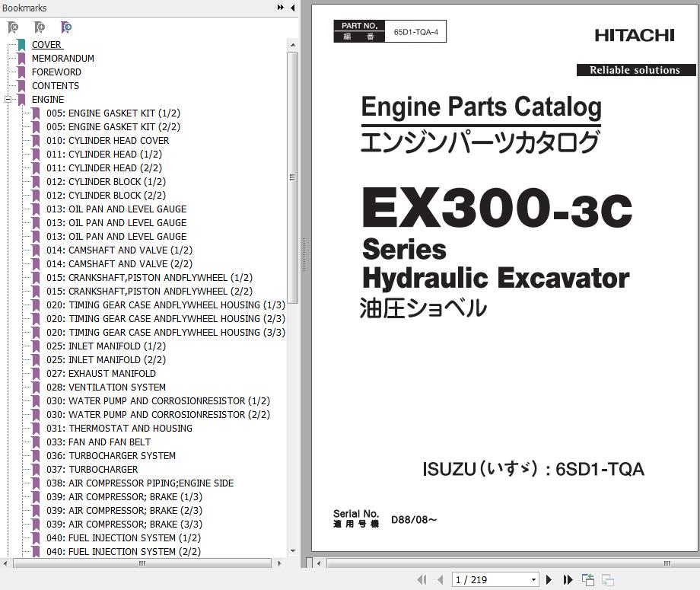Click bookmark icon beside 036: TURBOCHARGER SYSTEM

pos(36,456)
